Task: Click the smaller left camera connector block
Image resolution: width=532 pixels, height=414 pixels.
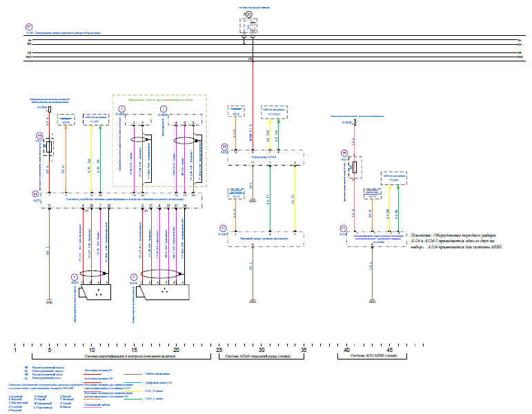Action: [x=96, y=292]
